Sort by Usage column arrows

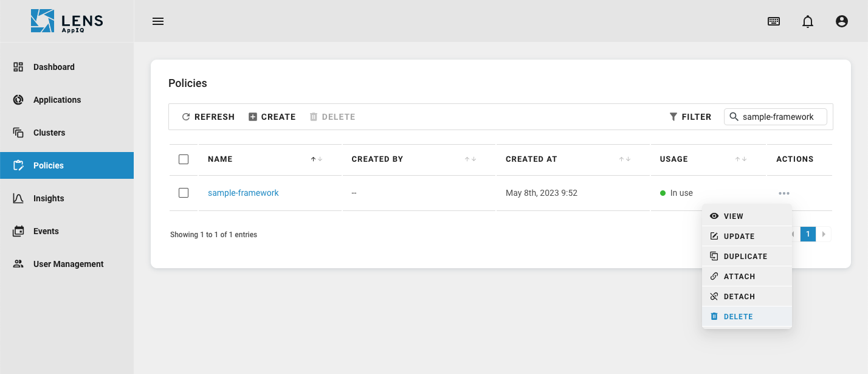point(740,159)
